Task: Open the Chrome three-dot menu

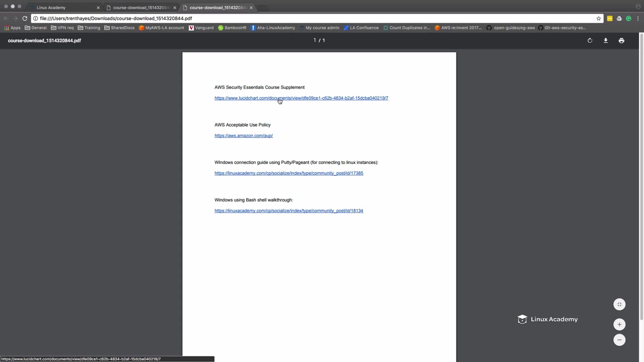Action: coord(638,18)
